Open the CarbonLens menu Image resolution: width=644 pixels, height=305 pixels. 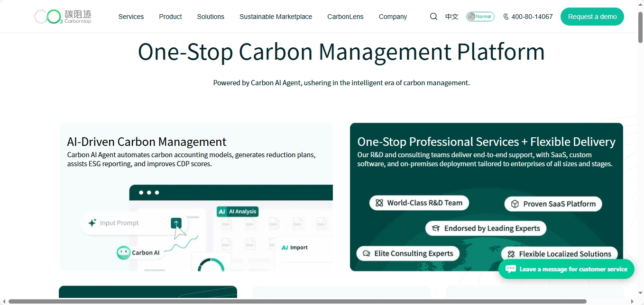pyautogui.click(x=345, y=17)
